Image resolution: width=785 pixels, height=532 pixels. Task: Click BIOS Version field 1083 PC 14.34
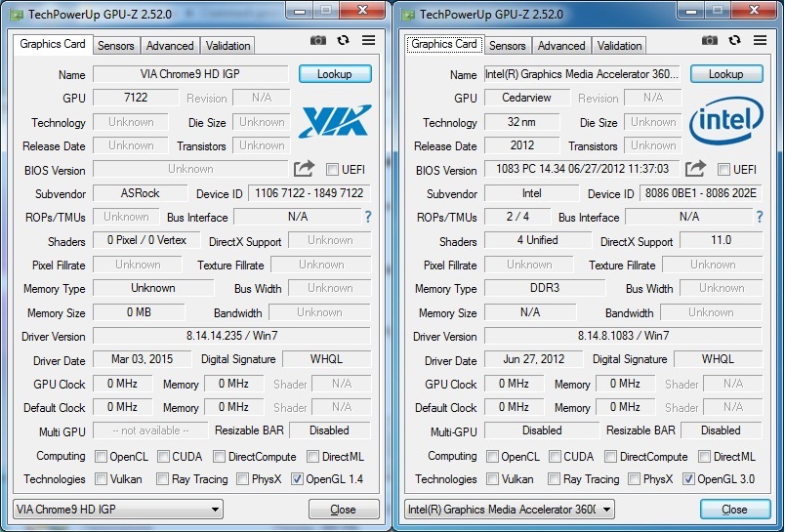(x=582, y=169)
